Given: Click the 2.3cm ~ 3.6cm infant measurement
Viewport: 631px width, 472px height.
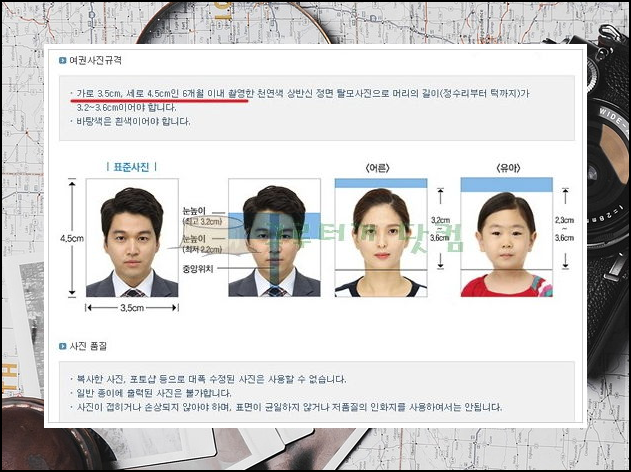Looking at the screenshot, I should point(564,229).
